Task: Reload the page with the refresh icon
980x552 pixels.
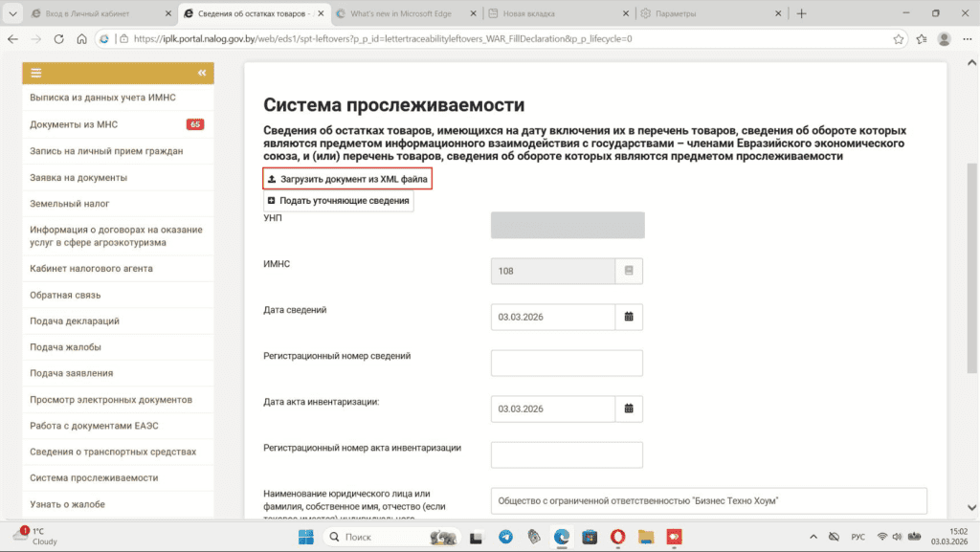Action: click(x=59, y=39)
